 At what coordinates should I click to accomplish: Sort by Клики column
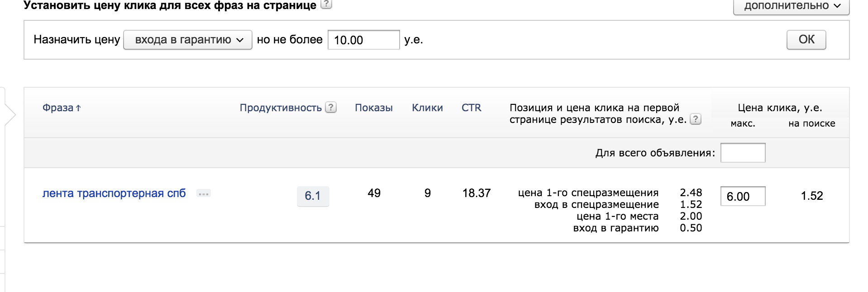point(427,108)
